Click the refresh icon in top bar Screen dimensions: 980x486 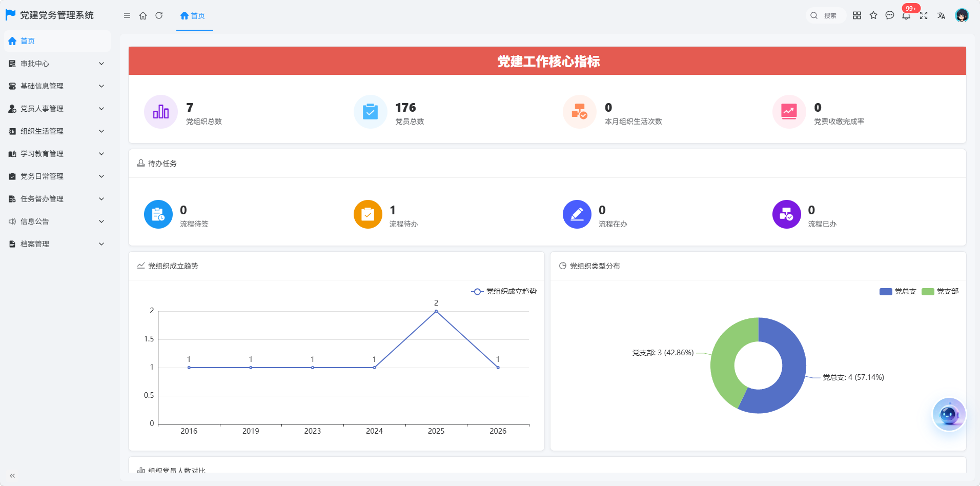[x=159, y=16]
